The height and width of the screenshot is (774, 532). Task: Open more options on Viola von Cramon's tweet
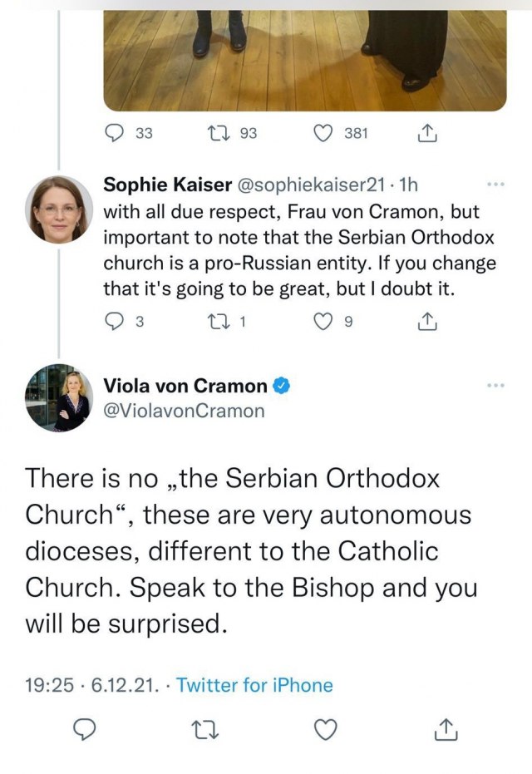[x=496, y=386]
